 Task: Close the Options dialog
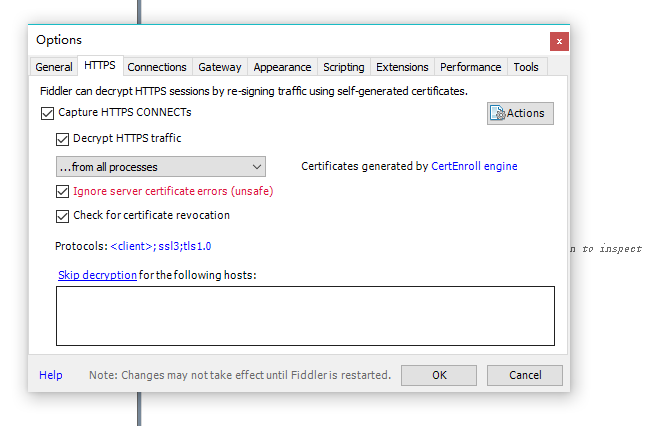tap(559, 41)
